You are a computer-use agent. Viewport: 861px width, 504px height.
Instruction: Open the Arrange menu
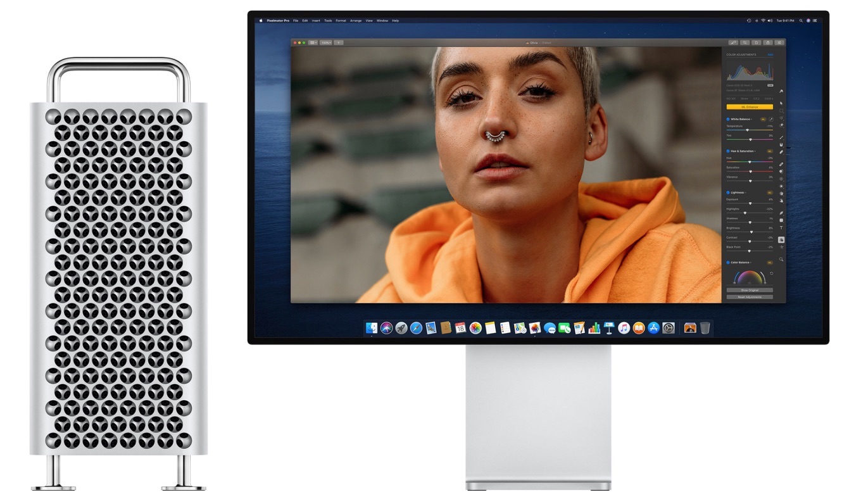(356, 21)
